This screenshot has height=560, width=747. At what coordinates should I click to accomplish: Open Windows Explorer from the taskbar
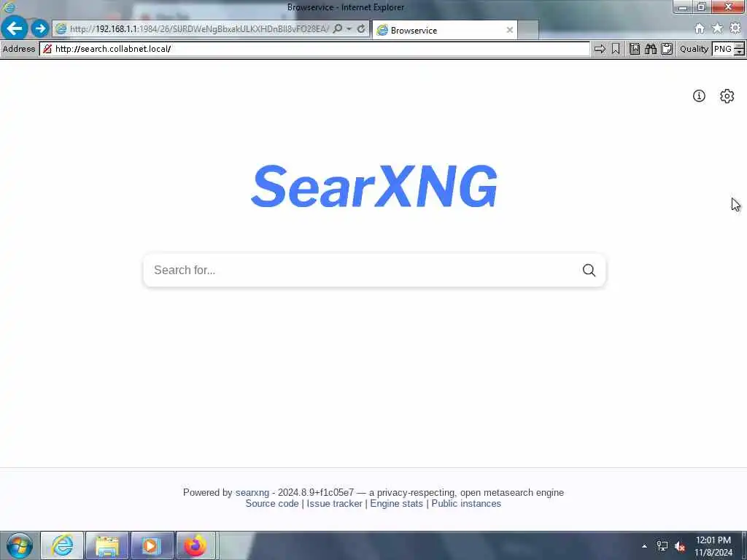click(x=107, y=545)
